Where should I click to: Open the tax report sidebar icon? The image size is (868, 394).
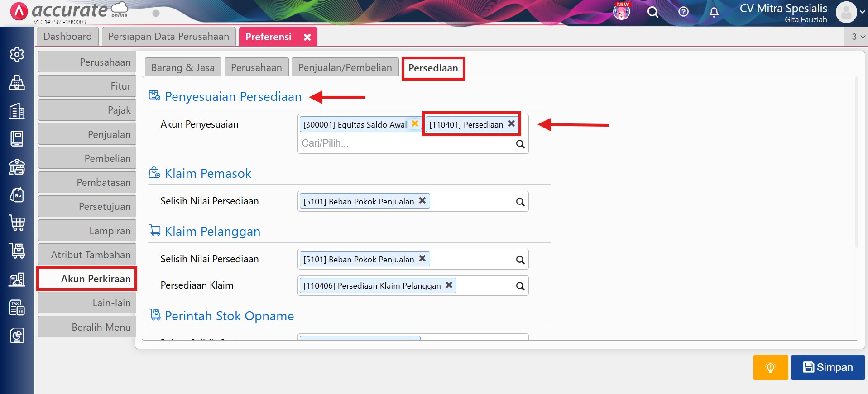(17, 308)
